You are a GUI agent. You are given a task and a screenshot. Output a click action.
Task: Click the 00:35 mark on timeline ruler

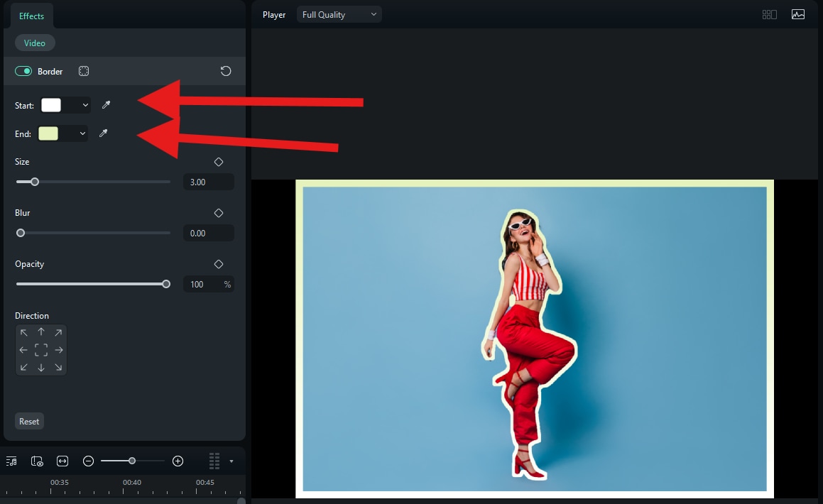point(60,483)
